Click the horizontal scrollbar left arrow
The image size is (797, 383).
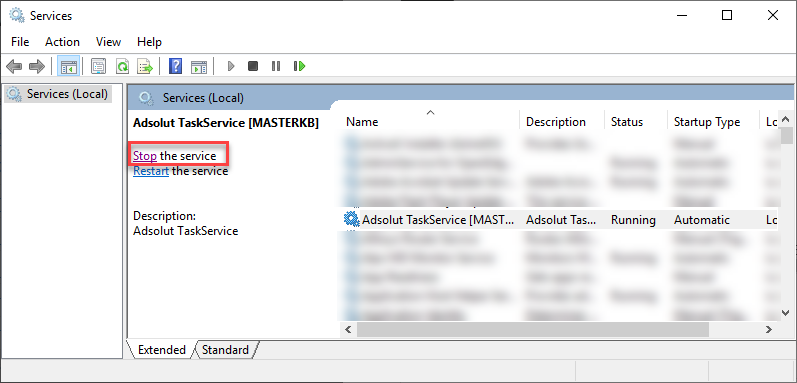click(349, 329)
